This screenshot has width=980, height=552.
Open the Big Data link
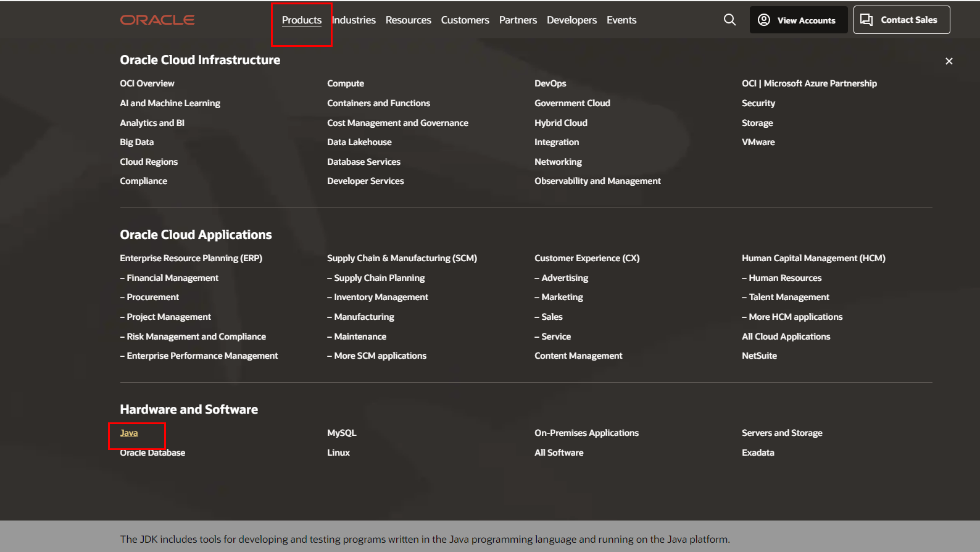[137, 142]
